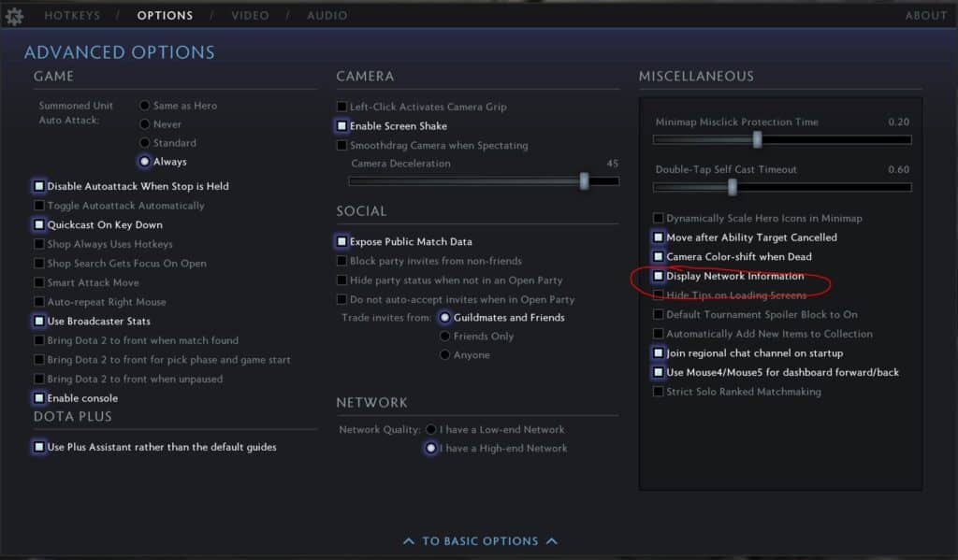Enable Strict Solo Ranked Matchmaking
Screen dimensions: 958x560
(x=660, y=391)
